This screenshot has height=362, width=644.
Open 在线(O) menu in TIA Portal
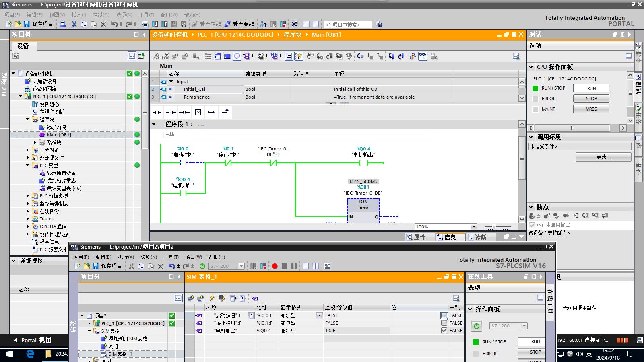pyautogui.click(x=101, y=15)
